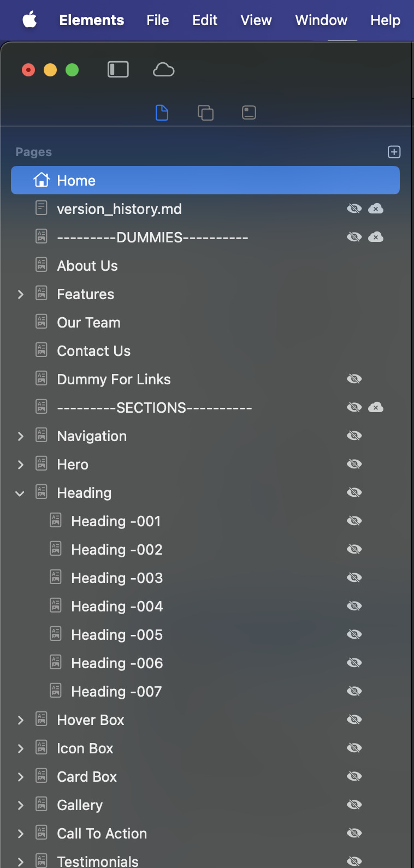Click the cloud sync icon in toolbar
Screen dimensions: 414x868
(x=163, y=70)
